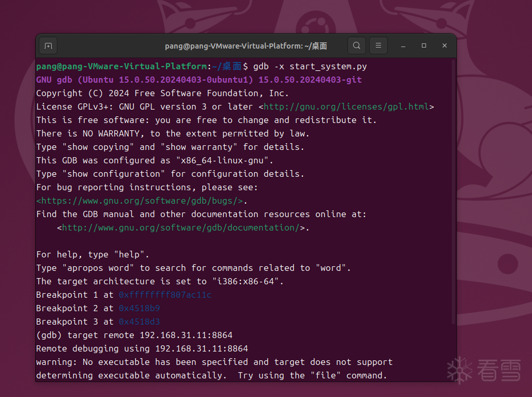
Task: Click the terminal window title text
Action: click(x=246, y=46)
